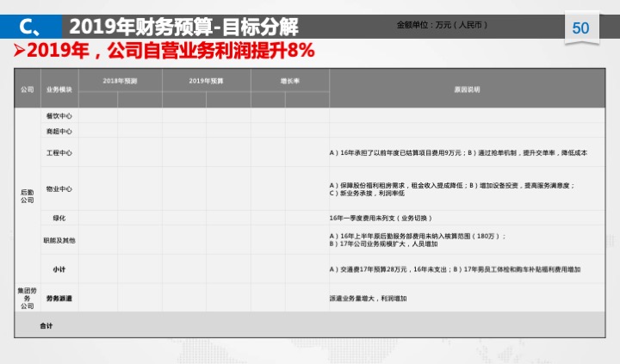Click the 绿化 explanation 16年一季度费用未列支
This screenshot has width=620, height=364.
click(381, 218)
